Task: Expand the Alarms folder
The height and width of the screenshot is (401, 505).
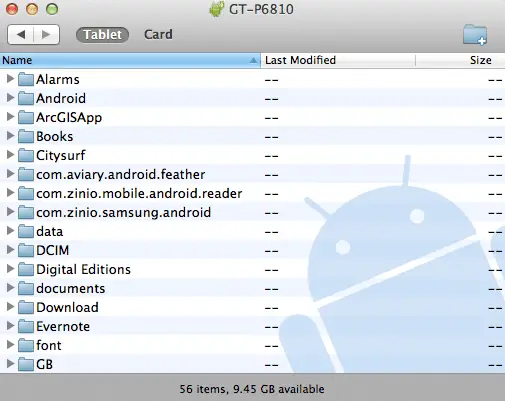Action: 10,79
